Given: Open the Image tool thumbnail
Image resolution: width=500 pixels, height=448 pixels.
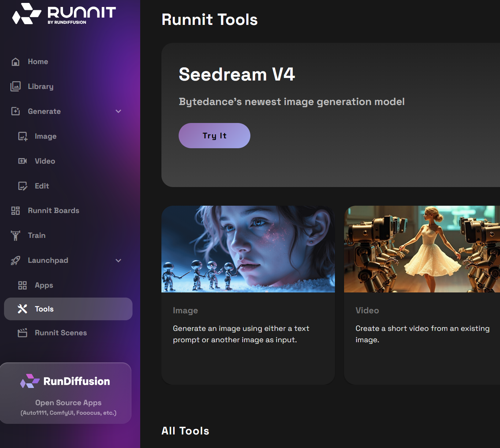Looking at the screenshot, I should click(x=248, y=249).
